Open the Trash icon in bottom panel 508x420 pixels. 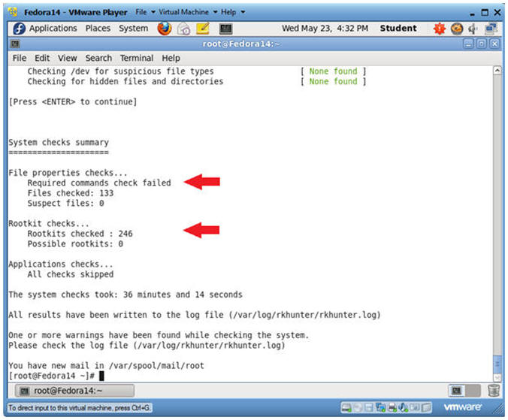coord(494,390)
